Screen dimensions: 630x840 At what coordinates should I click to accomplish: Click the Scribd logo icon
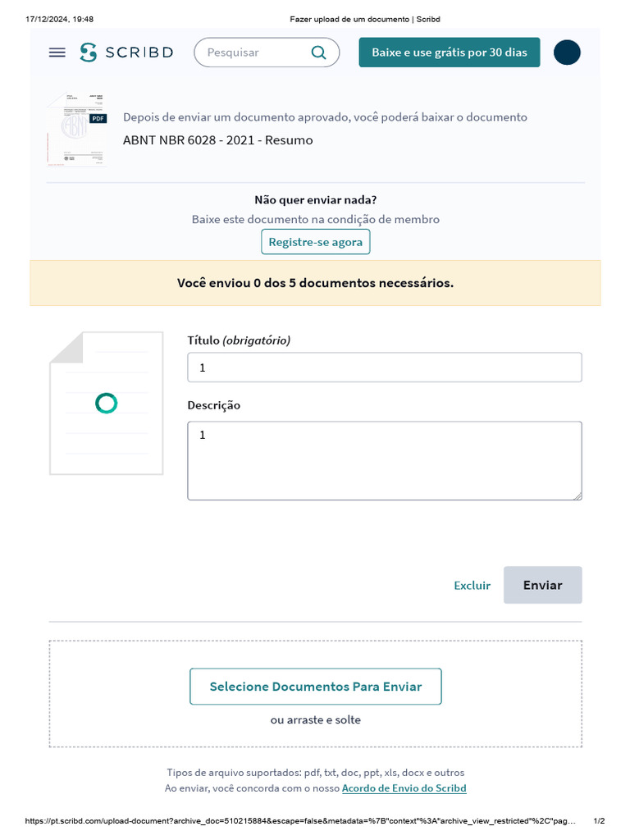pos(89,52)
